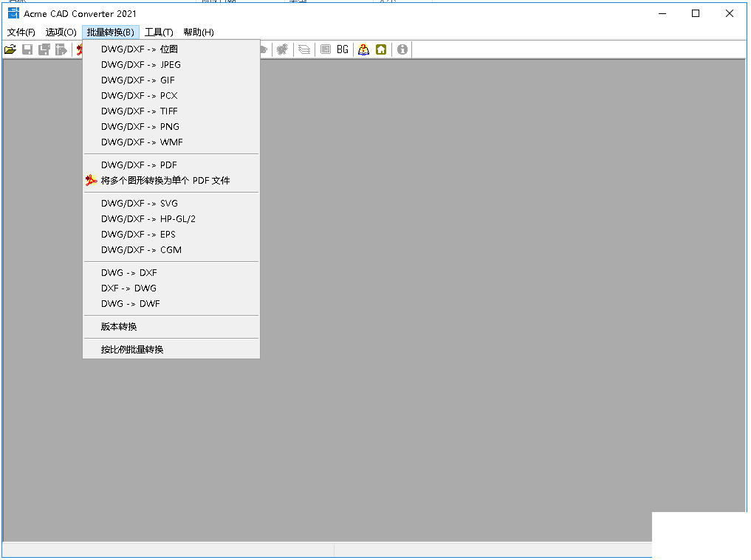751x560 pixels.
Task: Choose DWG/DXF -> EPS conversion
Action: coord(171,235)
